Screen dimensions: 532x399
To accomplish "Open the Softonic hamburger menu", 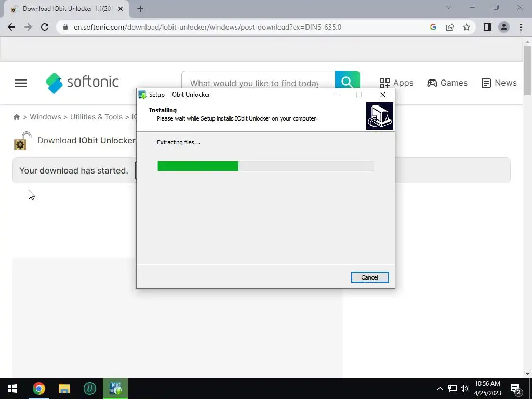I will pos(21,83).
